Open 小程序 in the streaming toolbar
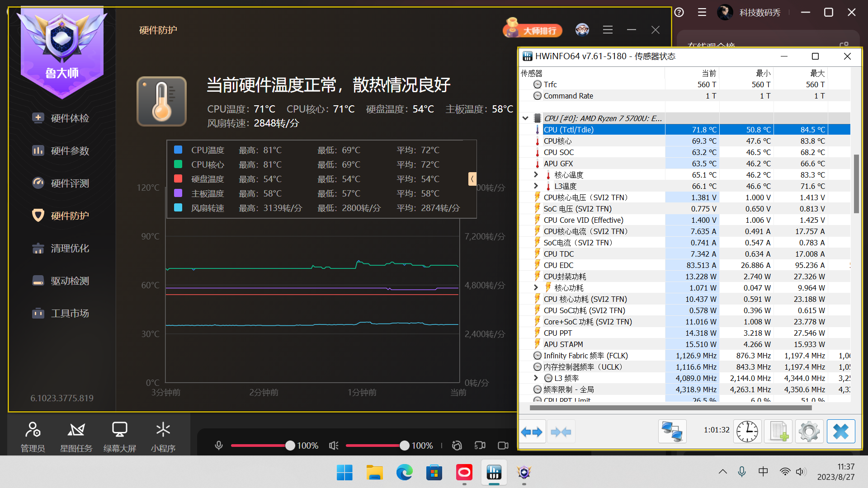Image resolution: width=868 pixels, height=488 pixels. (163, 436)
